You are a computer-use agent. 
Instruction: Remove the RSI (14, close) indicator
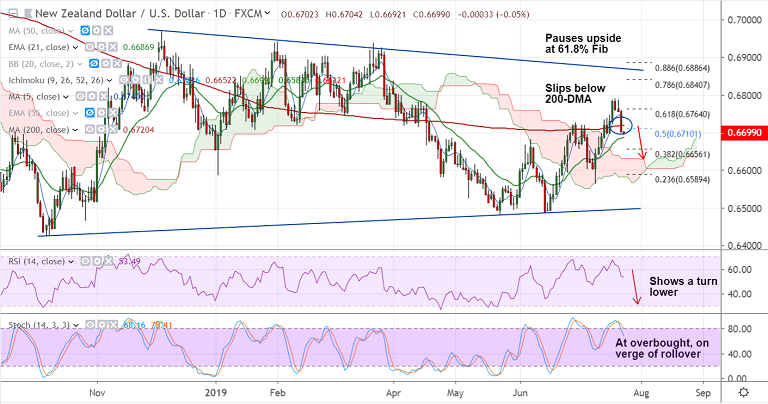click(x=109, y=261)
